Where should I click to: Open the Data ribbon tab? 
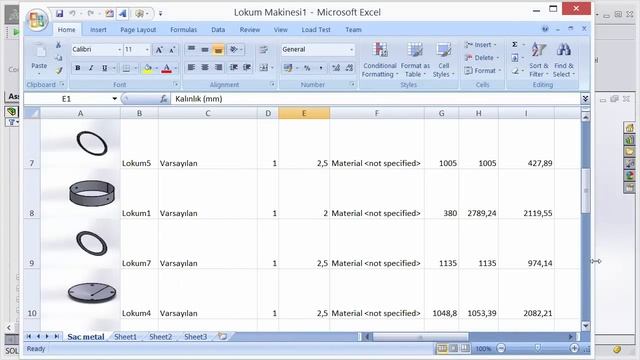coord(218,29)
